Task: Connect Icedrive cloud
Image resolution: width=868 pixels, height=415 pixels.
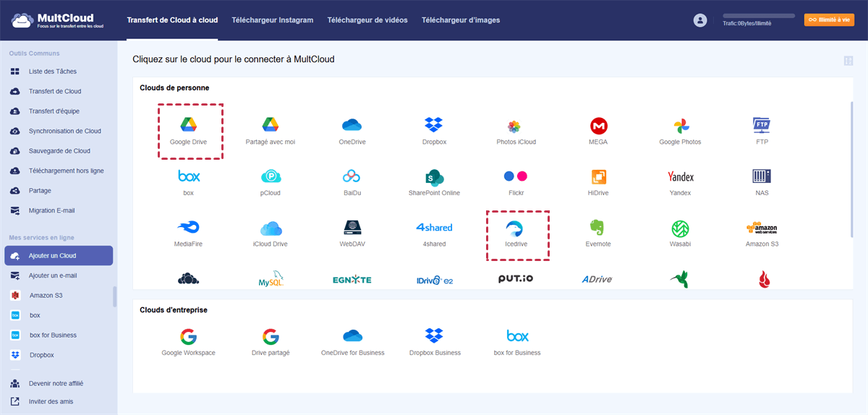Action: pos(516,233)
